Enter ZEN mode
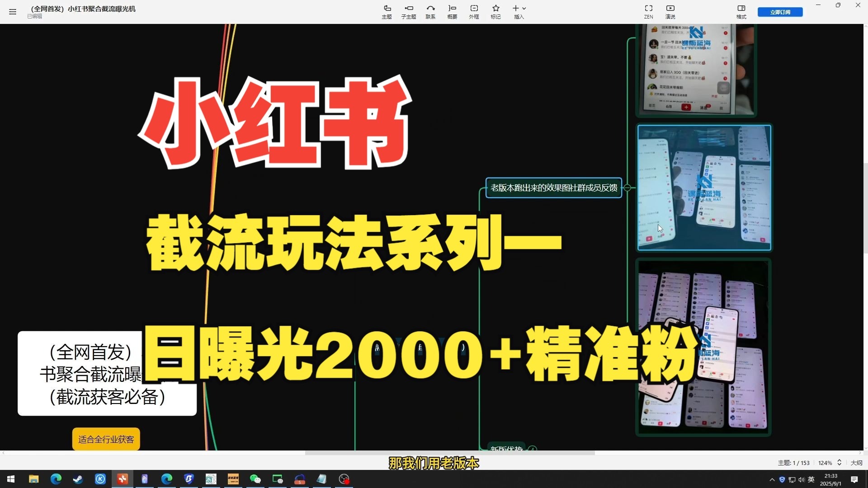The height and width of the screenshot is (488, 868). pos(648,12)
